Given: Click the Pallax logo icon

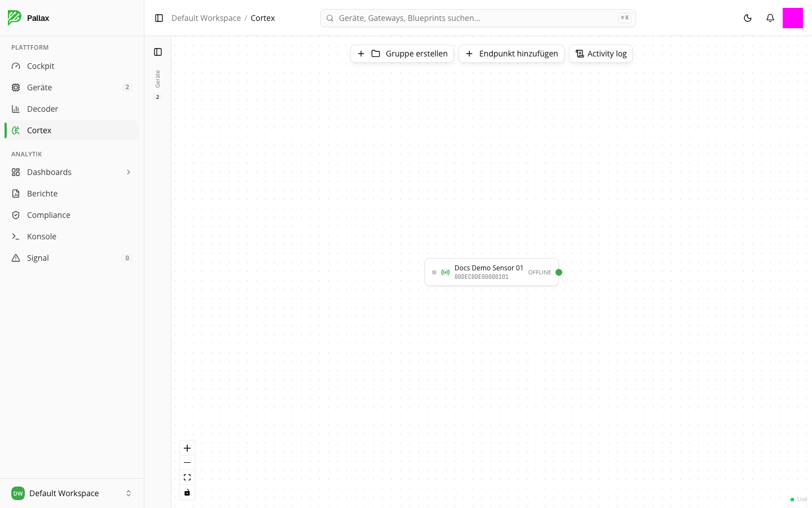Looking at the screenshot, I should [x=15, y=17].
